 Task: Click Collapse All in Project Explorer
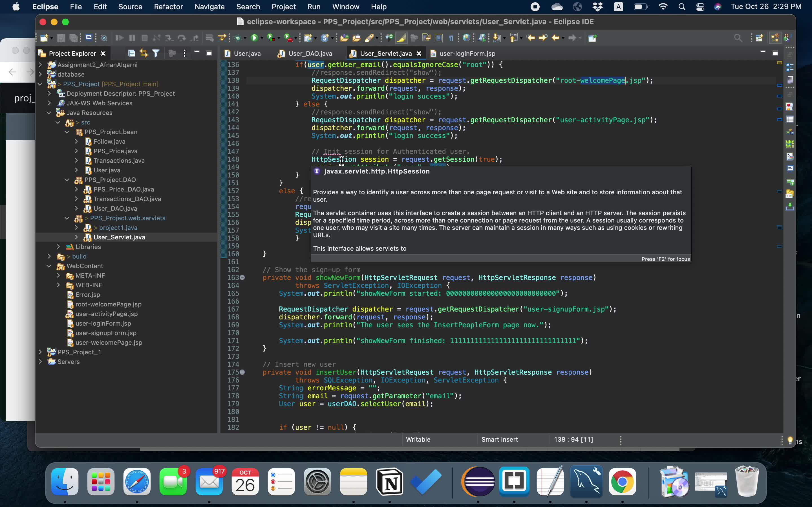coord(132,53)
